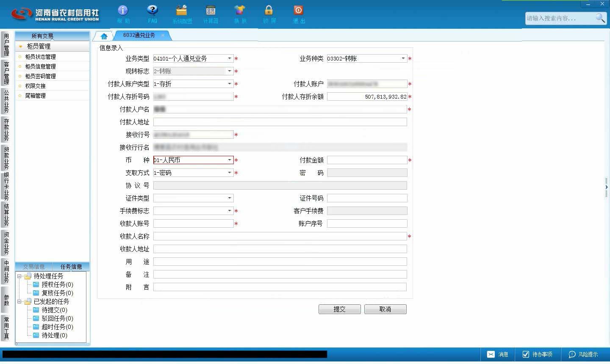Click the 换肤 shirt icon
610x364 pixels.
[x=240, y=10]
